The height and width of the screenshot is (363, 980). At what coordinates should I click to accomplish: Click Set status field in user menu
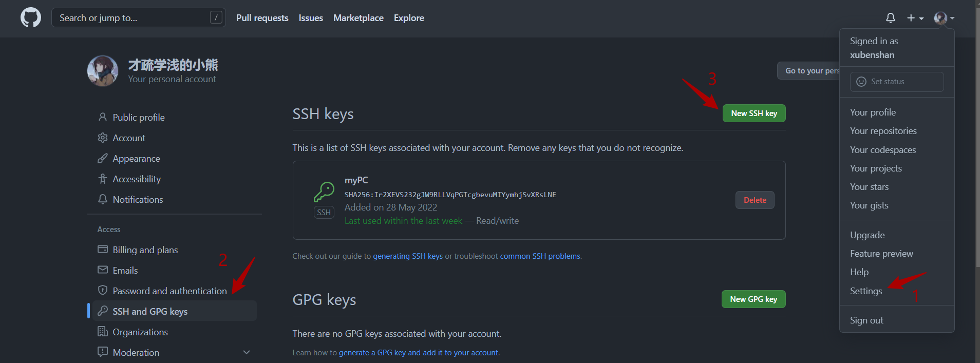(897, 82)
